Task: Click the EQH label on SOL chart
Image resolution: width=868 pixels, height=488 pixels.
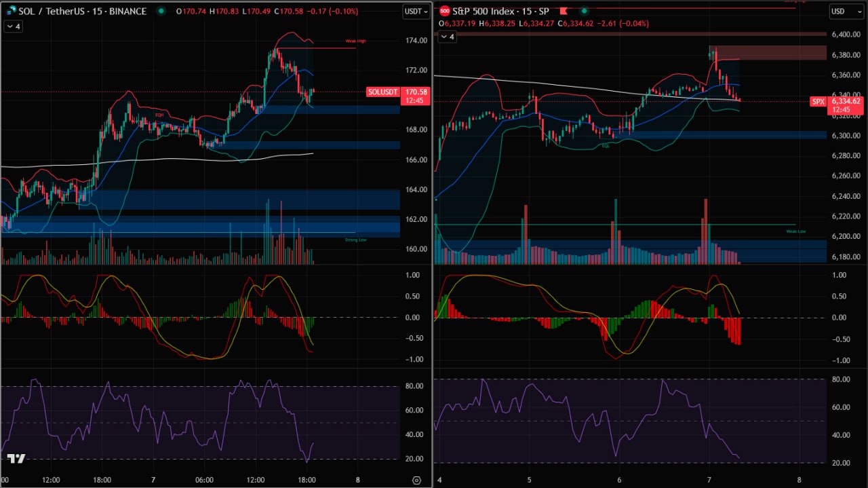Action: click(x=159, y=115)
